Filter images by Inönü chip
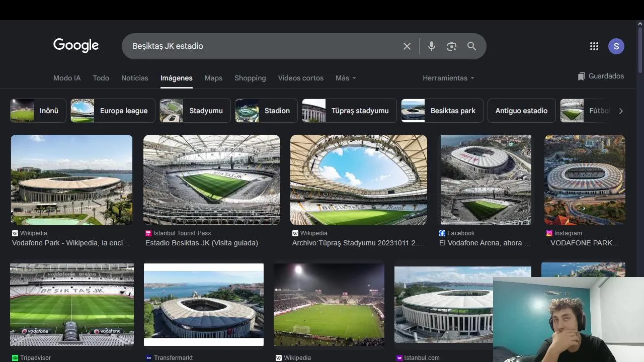Screen dimensions: 644x362 [38, 111]
